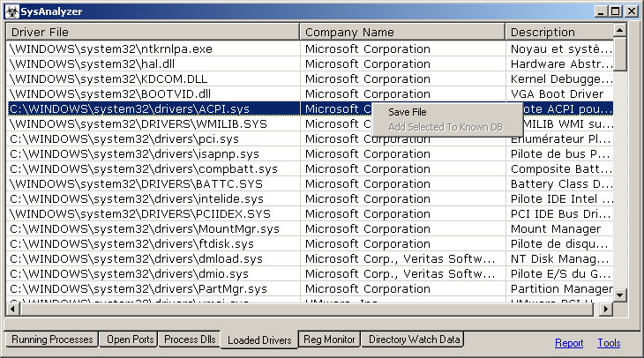This screenshot has height=358, width=644.
Task: Go to the Reg Monitor tab
Action: coord(329,339)
